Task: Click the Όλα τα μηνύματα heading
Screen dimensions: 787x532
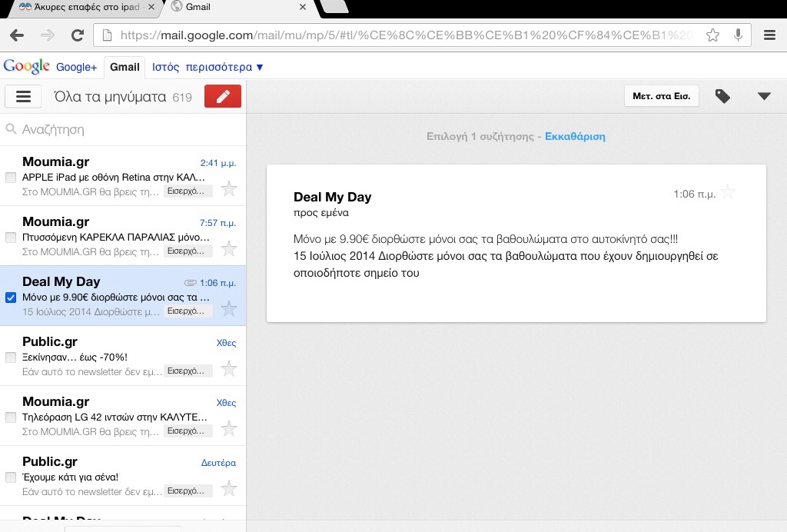Action: click(x=110, y=96)
